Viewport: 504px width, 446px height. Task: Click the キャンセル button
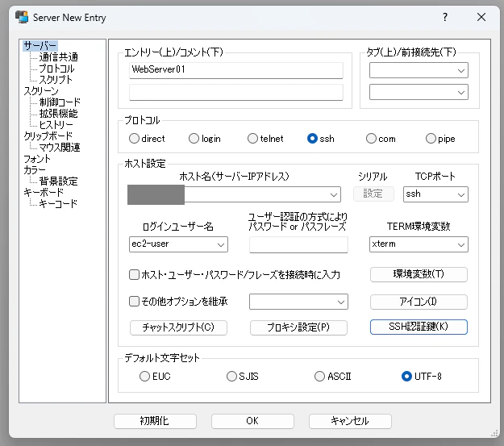pos(350,421)
